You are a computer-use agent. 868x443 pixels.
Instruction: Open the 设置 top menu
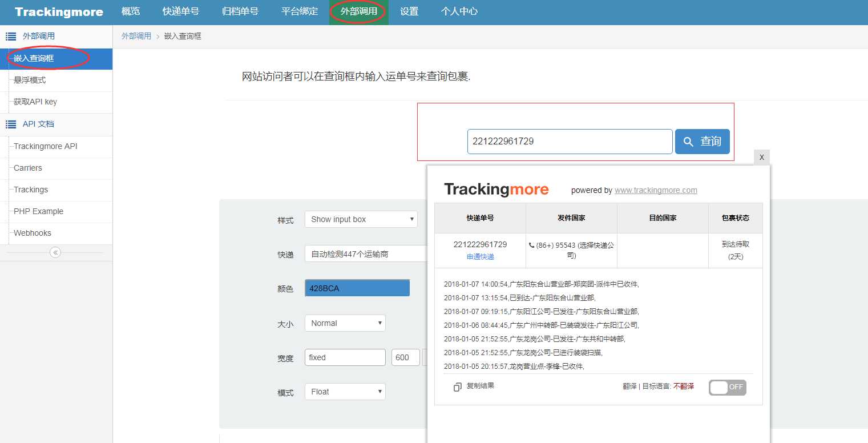click(x=409, y=11)
